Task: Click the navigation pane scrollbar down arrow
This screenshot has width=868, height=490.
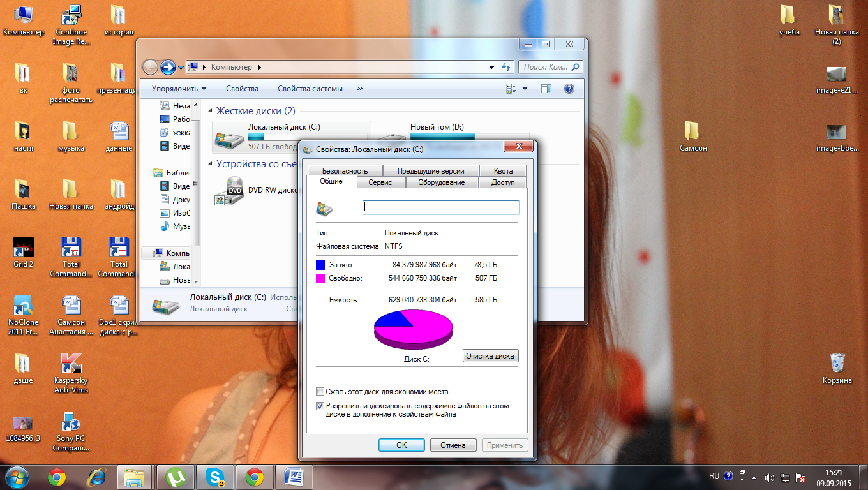Action: (x=196, y=281)
